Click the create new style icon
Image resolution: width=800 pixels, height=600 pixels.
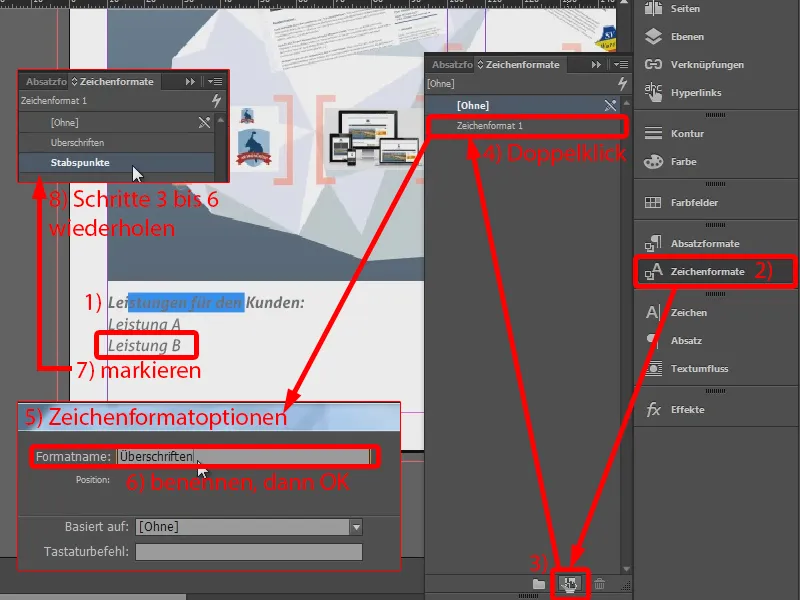pos(569,583)
